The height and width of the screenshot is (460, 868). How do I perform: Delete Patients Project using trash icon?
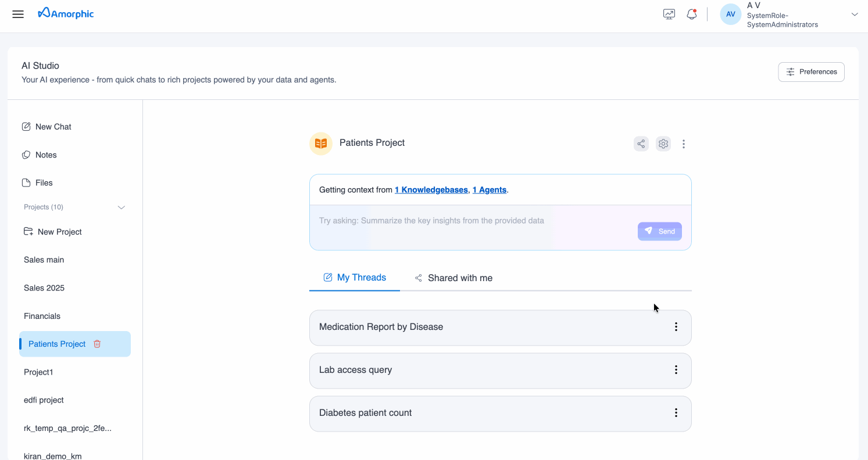point(97,344)
